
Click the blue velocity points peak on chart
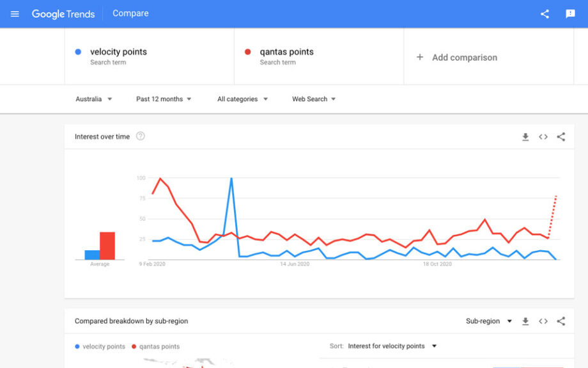tap(231, 179)
